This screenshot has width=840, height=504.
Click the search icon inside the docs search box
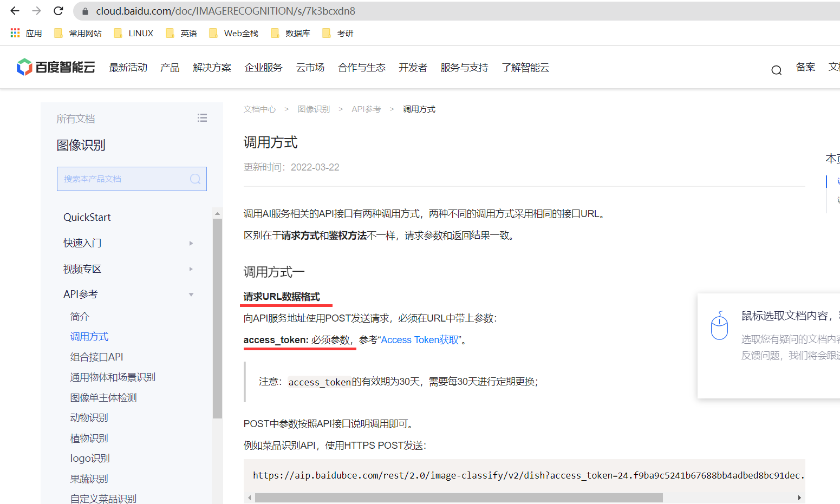195,179
